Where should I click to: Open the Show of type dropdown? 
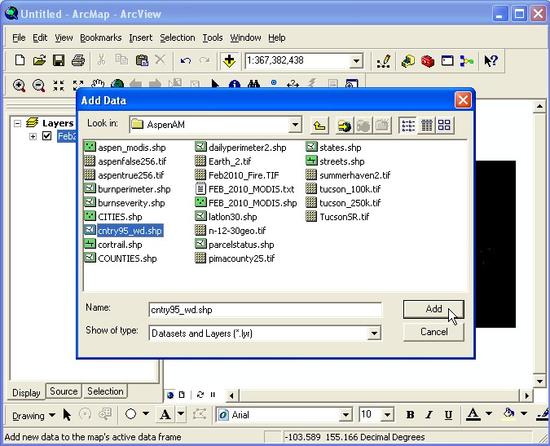coord(374,333)
